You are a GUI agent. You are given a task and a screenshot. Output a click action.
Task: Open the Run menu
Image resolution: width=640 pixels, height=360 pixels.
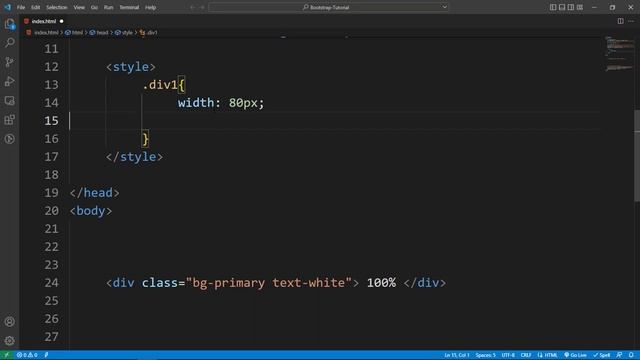tap(108, 7)
